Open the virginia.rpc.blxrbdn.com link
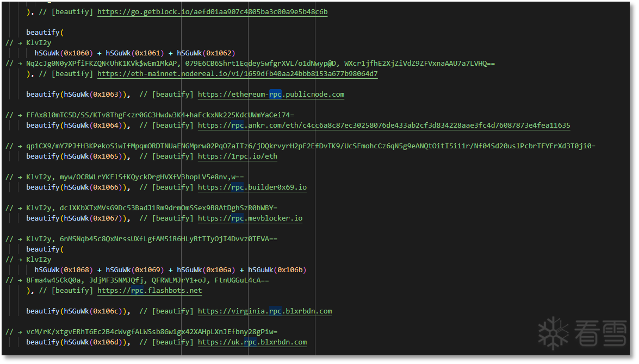The image size is (639, 364). point(265,311)
